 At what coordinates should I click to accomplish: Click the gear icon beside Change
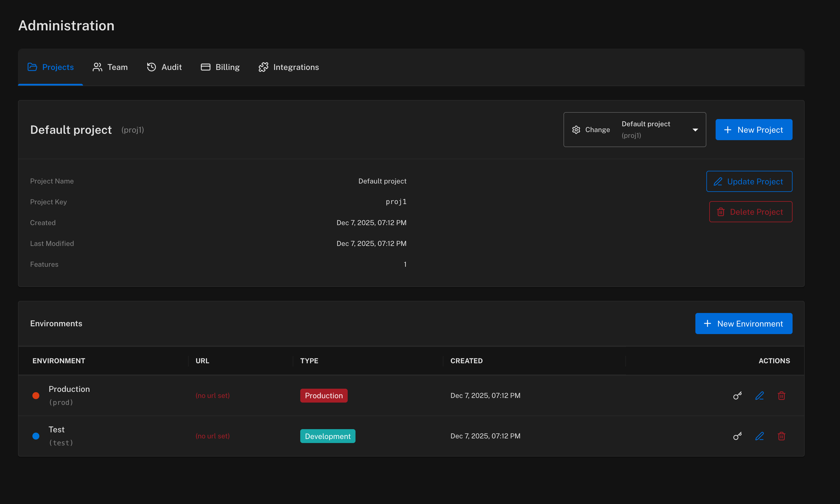point(576,130)
